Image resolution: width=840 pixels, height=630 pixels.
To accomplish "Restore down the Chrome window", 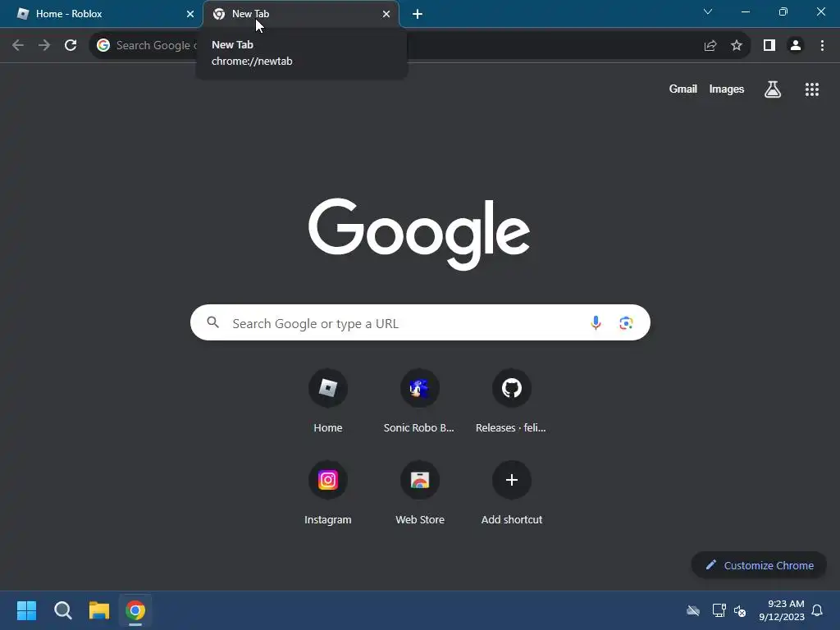I will tap(783, 11).
